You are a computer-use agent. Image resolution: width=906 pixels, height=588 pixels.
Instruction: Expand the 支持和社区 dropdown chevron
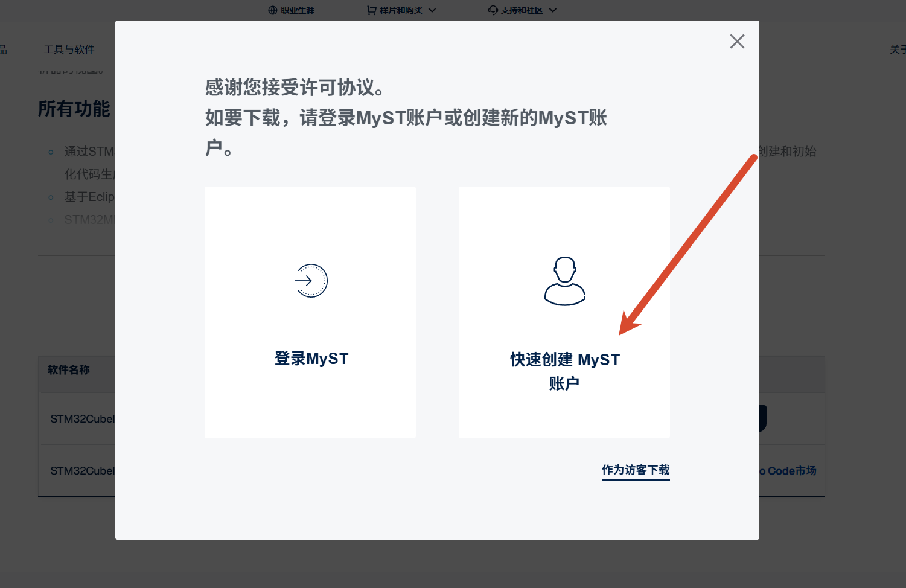pos(553,10)
